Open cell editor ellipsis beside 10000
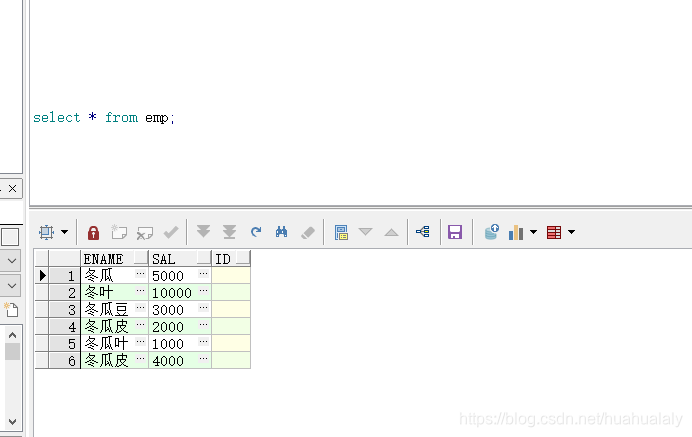This screenshot has width=692, height=437. 203,290
